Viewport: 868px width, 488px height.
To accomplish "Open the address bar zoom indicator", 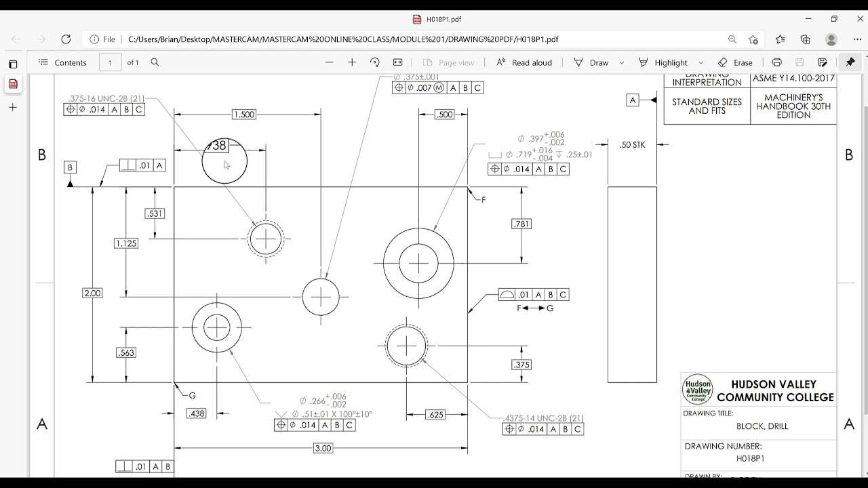I will 732,39.
